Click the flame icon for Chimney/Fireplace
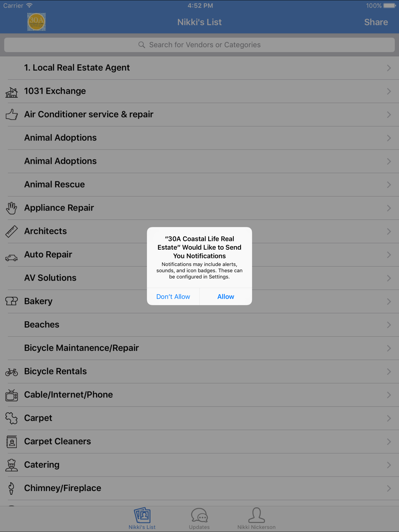Image resolution: width=399 pixels, height=532 pixels. point(11,488)
